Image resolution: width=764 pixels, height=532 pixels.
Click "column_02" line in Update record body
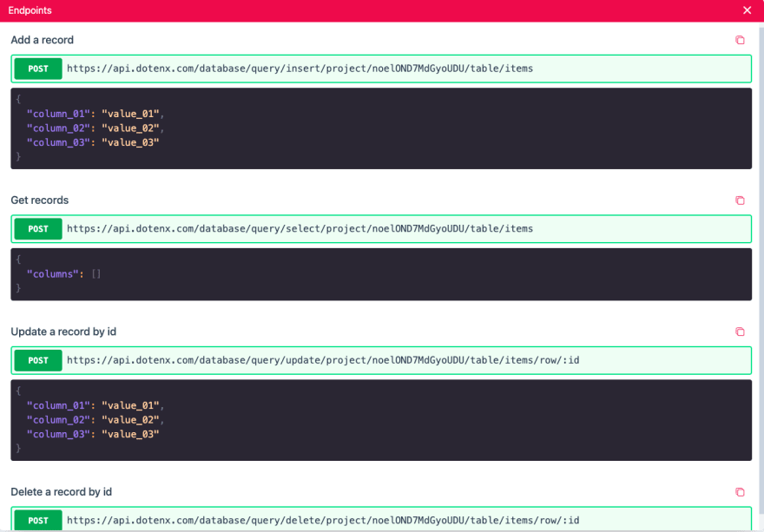[95, 420]
